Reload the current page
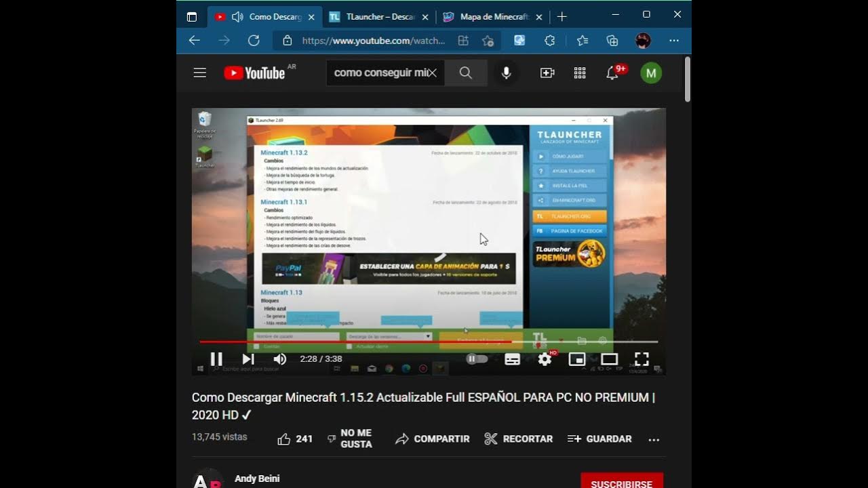Screen dimensions: 868x488 [254, 41]
